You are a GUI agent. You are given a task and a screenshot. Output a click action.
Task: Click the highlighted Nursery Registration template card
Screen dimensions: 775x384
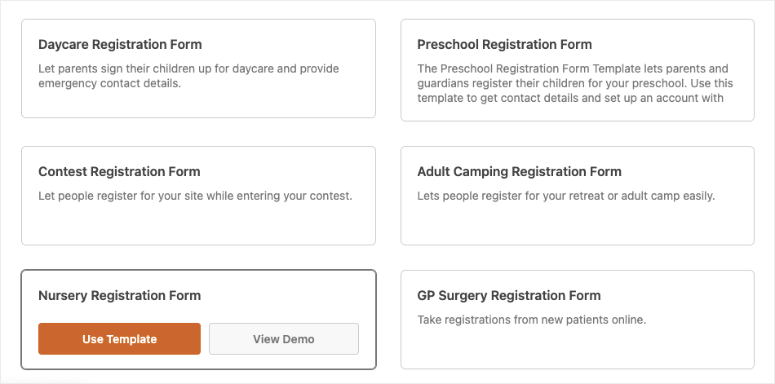[x=198, y=319]
